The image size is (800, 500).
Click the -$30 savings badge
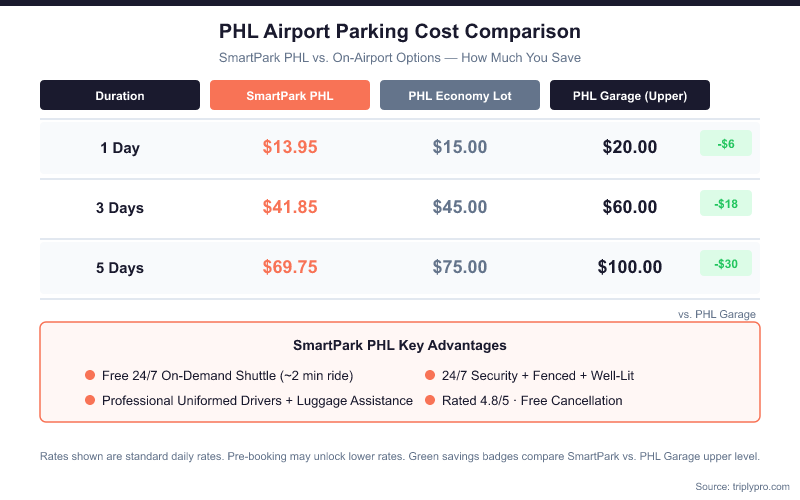pyautogui.click(x=726, y=264)
